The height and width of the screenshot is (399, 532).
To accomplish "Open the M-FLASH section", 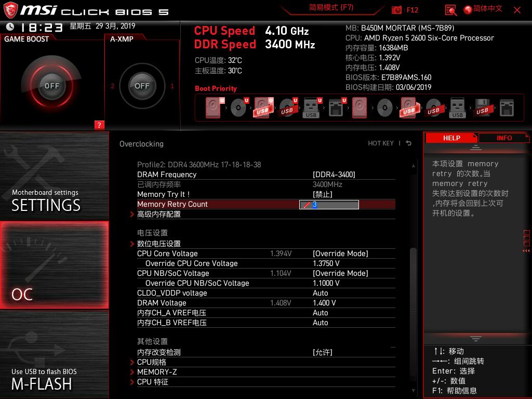I will click(x=54, y=354).
